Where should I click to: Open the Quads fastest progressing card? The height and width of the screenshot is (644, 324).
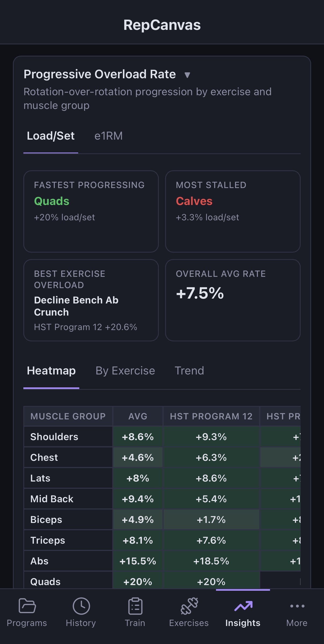click(91, 211)
